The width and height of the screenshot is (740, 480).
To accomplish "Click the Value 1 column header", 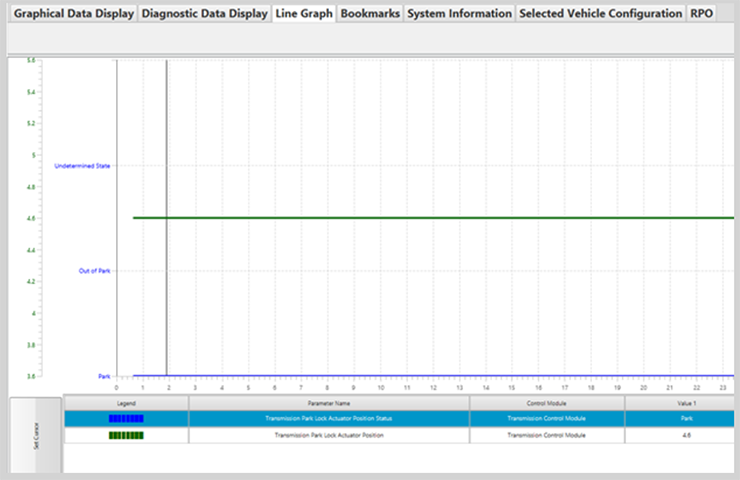I will 681,402.
